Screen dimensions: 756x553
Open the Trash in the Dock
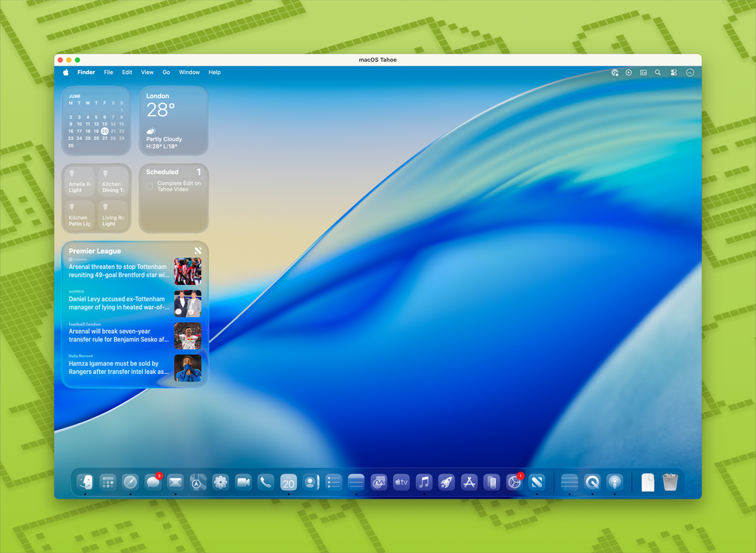(670, 482)
